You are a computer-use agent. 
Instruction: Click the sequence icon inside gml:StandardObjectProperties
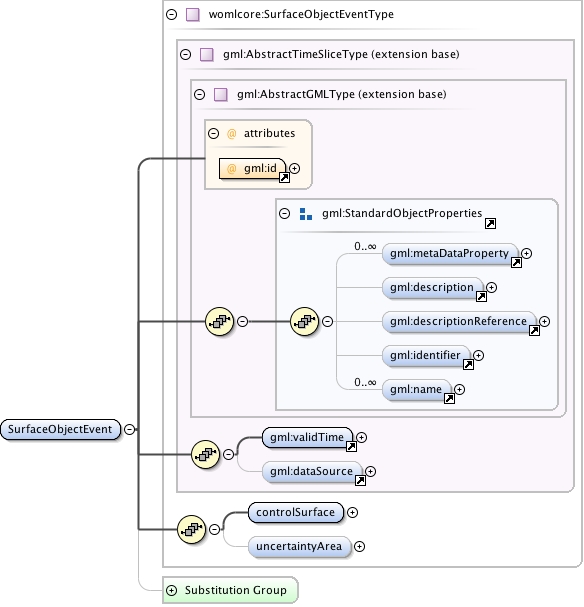point(305,321)
